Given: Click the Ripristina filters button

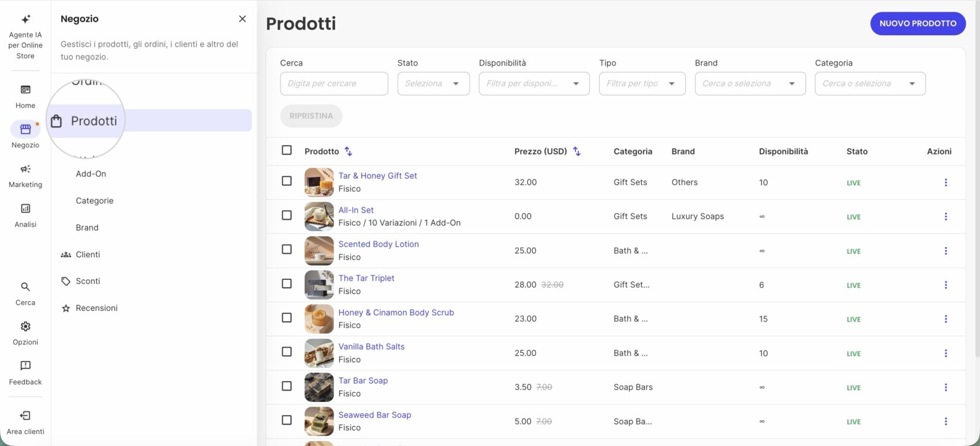Looking at the screenshot, I should (x=311, y=116).
